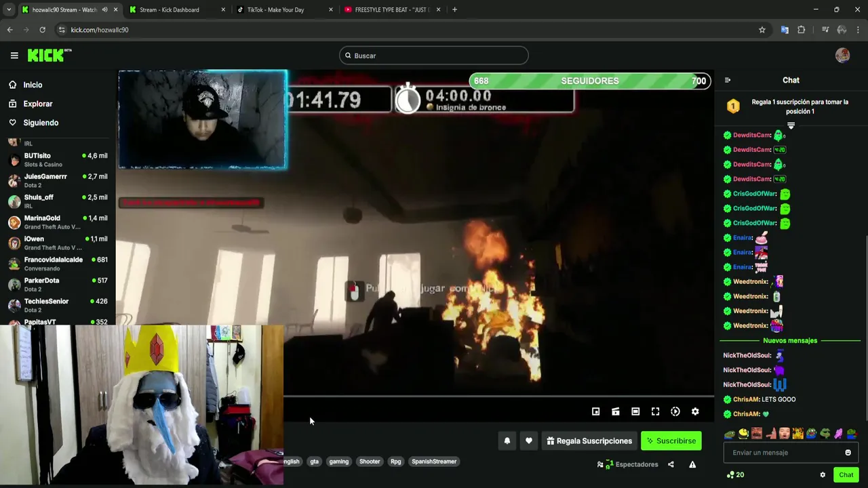Send message with green Chat button
The height and width of the screenshot is (488, 868).
[846, 475]
